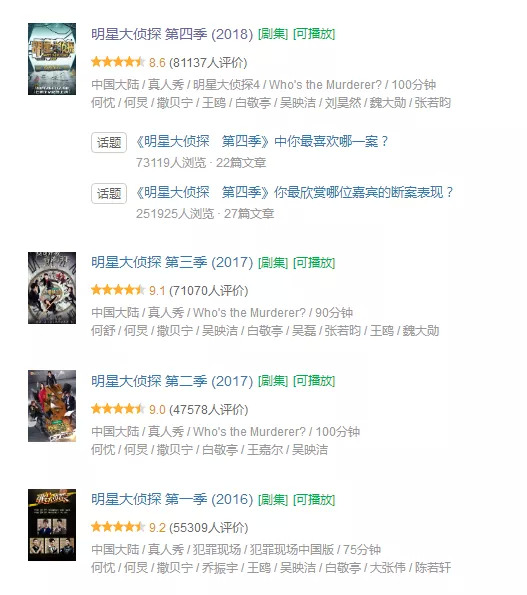Click the 可播放 tag for season four
Viewport: 527px width, 595px height.
click(314, 34)
